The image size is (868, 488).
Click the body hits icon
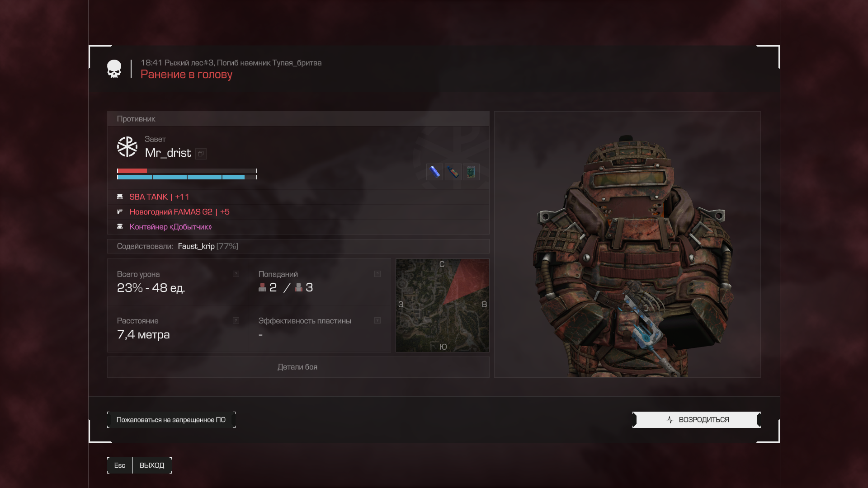click(298, 287)
